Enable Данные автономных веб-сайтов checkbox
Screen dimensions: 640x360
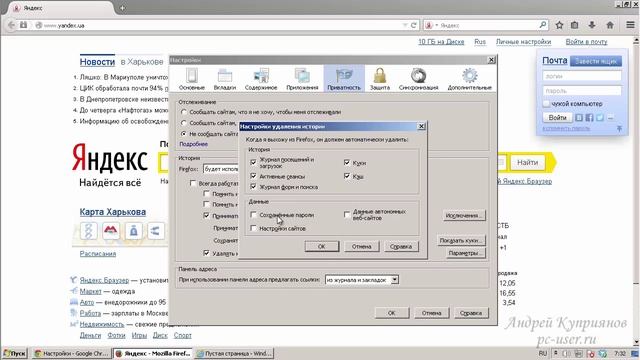click(347, 214)
